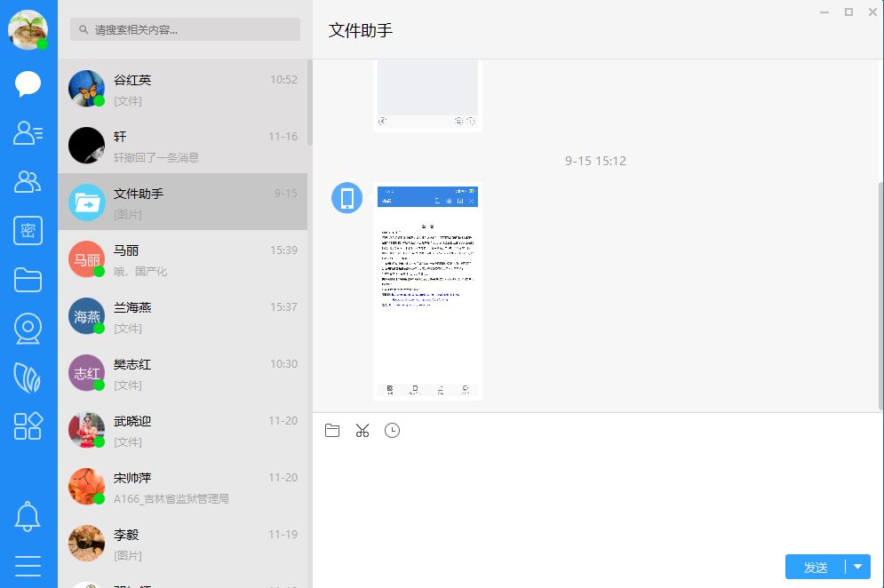Click the 发送 send button
This screenshot has height=588, width=884.
tap(816, 567)
